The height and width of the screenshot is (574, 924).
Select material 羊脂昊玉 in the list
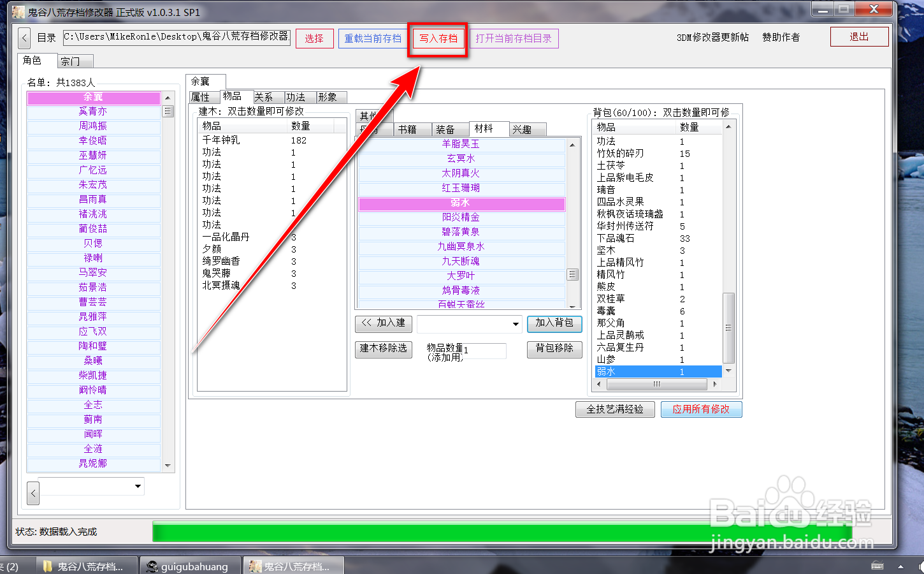tap(461, 144)
